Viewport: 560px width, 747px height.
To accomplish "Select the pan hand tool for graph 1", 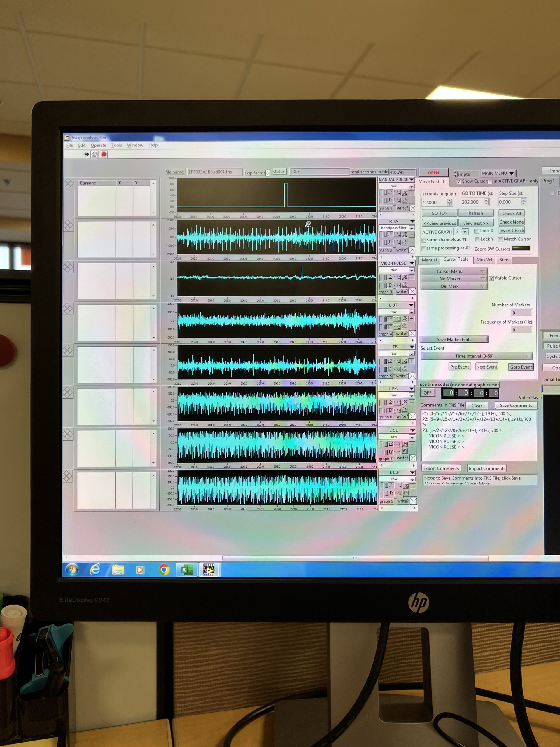I will click(405, 200).
